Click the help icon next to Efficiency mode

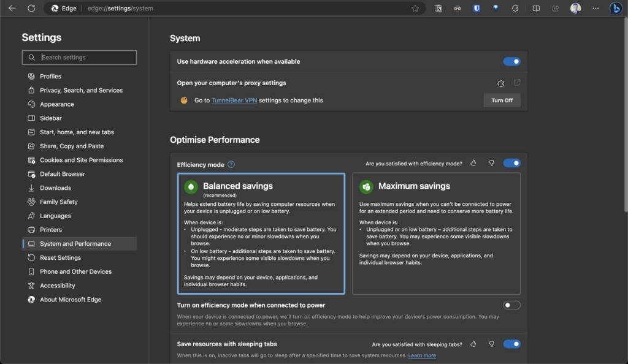pos(232,164)
